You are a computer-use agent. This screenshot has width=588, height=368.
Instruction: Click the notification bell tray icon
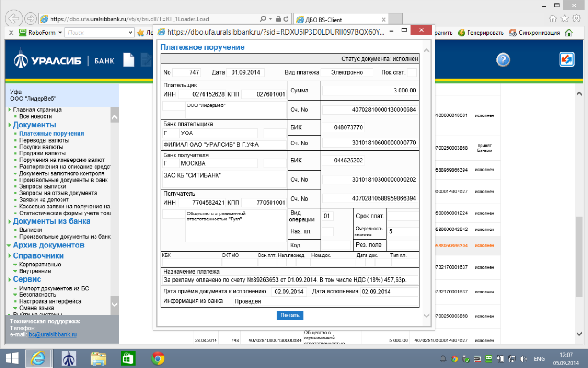tap(443, 359)
